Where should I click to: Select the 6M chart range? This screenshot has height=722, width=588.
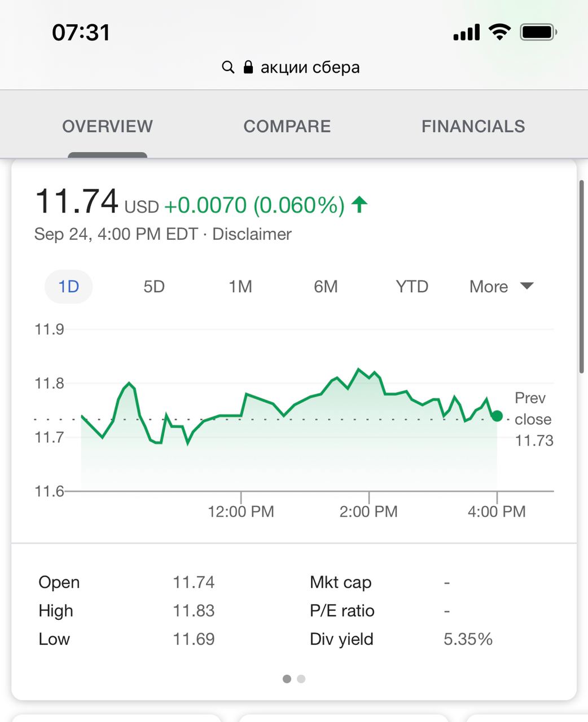tap(326, 287)
